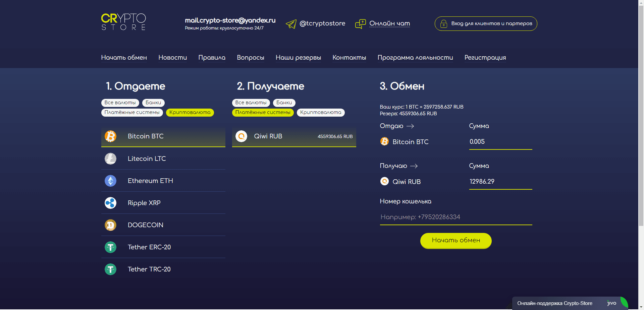644x310 pixels.
Task: Click arrow next to Получаю label
Action: click(x=414, y=166)
